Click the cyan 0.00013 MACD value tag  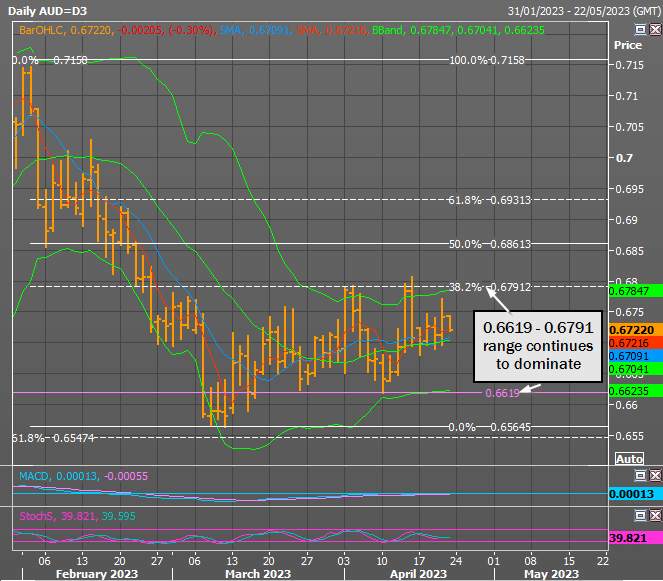tap(636, 493)
